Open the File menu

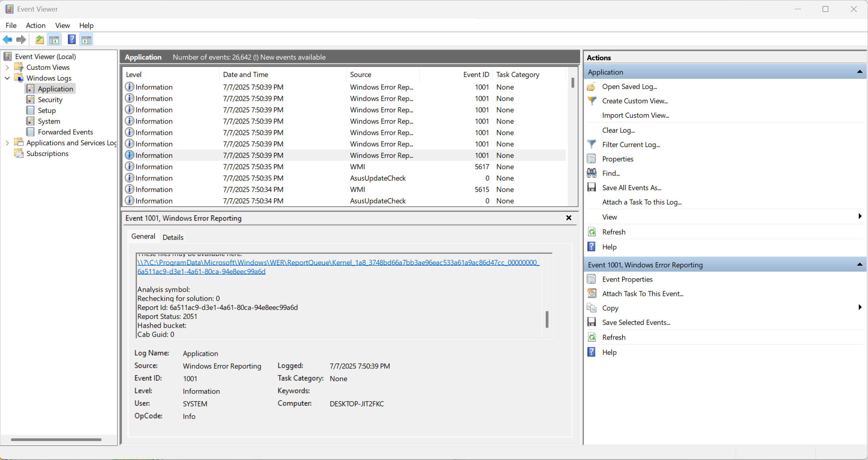11,25
